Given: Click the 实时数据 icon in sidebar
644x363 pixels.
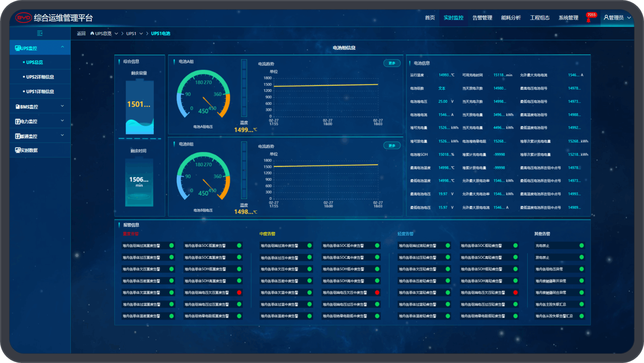Looking at the screenshot, I should pyautogui.click(x=18, y=150).
